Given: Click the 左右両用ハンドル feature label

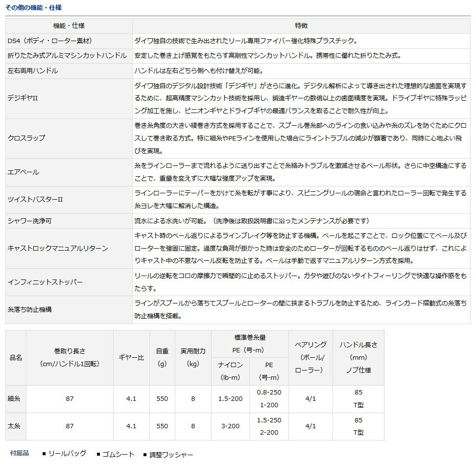Looking at the screenshot, I should [x=33, y=71].
